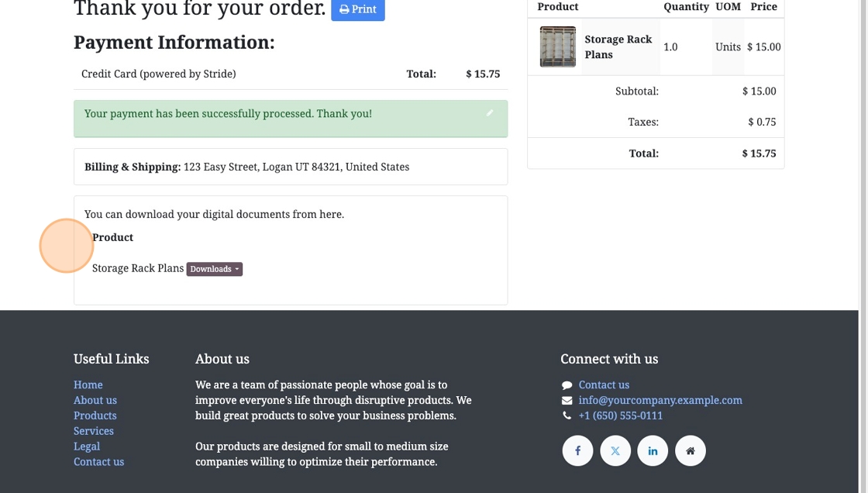The height and width of the screenshot is (493, 868).
Task: Click the envelope email icon
Action: pyautogui.click(x=567, y=400)
